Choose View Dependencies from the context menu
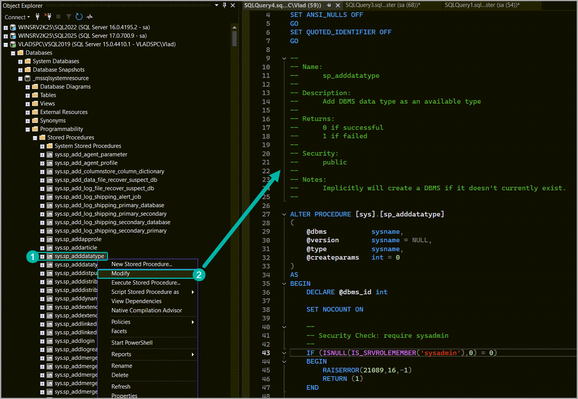Screen dimensions: 578x399 pos(147,301)
